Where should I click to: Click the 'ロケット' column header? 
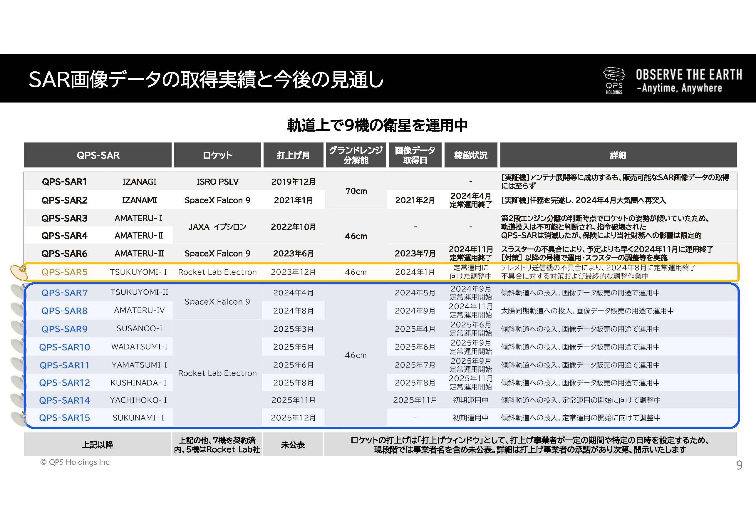pyautogui.click(x=217, y=155)
